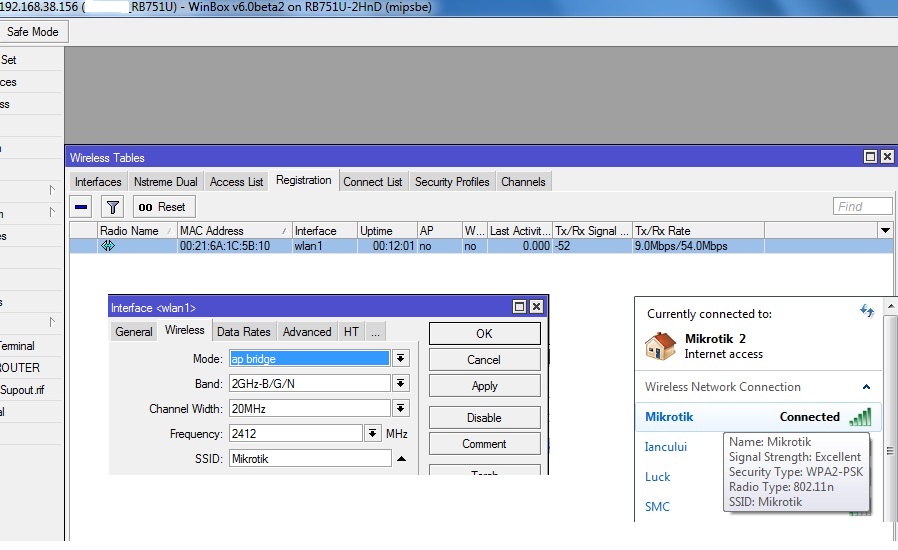This screenshot has height=550, width=898.
Task: Switch to Security Profiles tab
Action: click(452, 182)
